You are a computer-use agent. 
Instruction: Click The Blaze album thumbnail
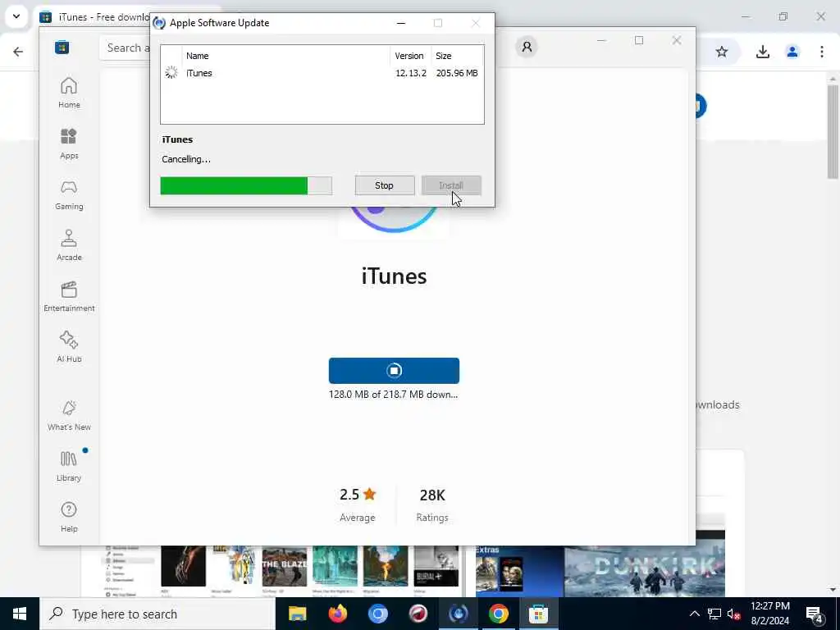[x=285, y=566]
